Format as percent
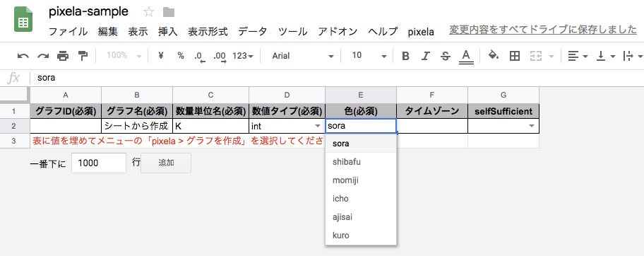 181,56
